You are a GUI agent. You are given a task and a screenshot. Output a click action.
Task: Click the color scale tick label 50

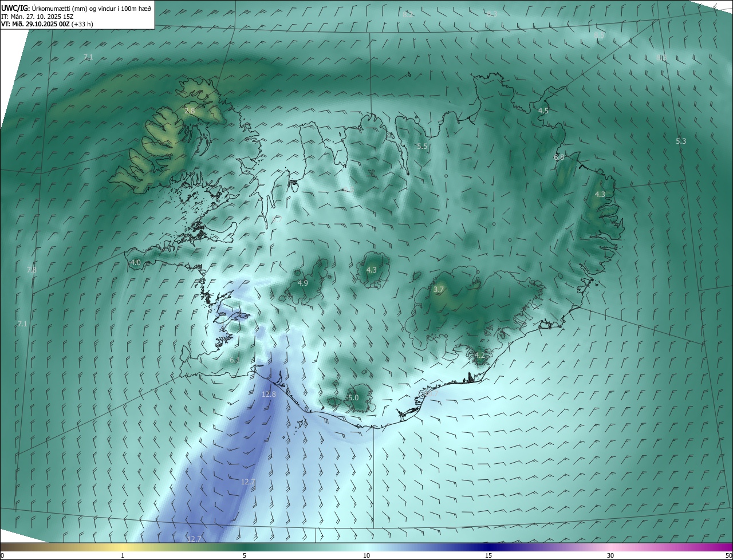click(x=728, y=555)
